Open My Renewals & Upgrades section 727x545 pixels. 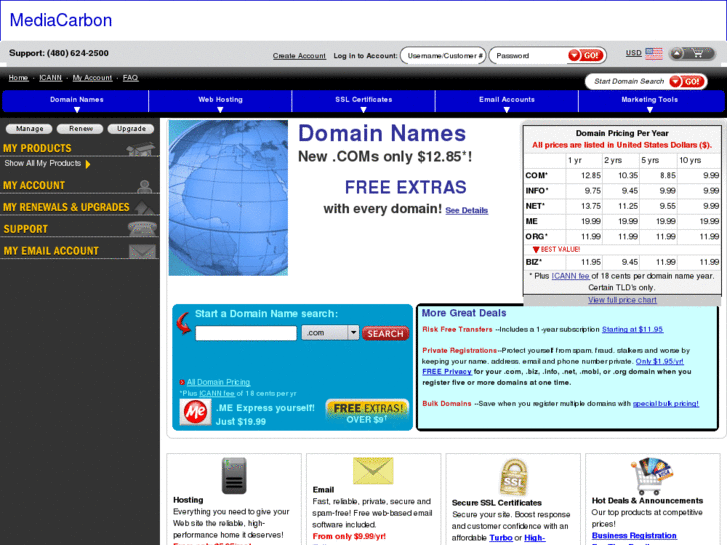pos(66,207)
